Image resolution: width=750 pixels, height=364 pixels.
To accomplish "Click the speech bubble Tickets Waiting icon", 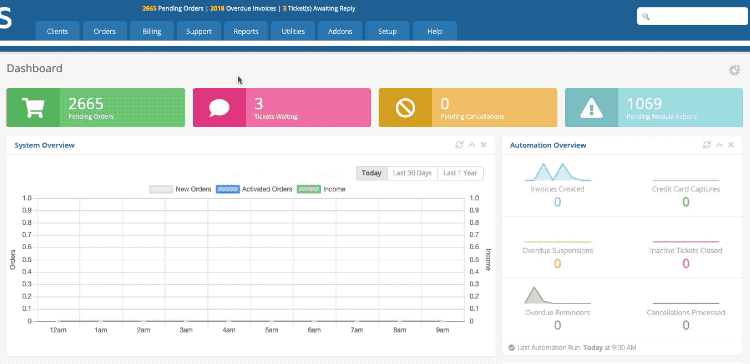I will [219, 108].
